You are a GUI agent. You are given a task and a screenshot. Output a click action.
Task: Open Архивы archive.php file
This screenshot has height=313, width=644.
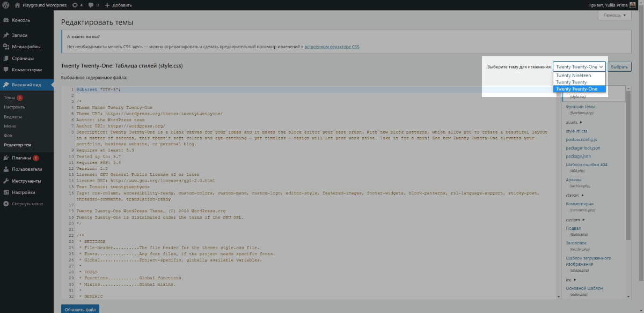pyautogui.click(x=577, y=183)
